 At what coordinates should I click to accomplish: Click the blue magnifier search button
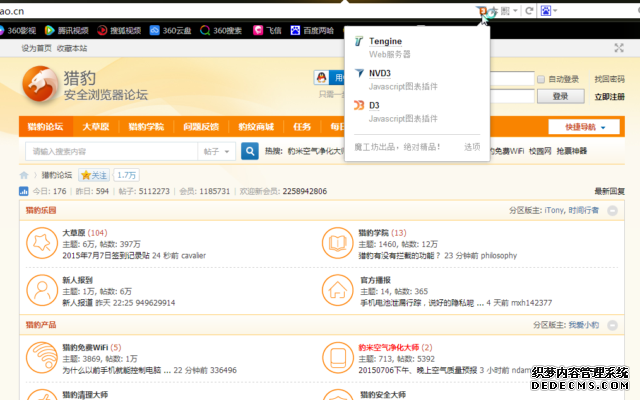click(x=250, y=151)
